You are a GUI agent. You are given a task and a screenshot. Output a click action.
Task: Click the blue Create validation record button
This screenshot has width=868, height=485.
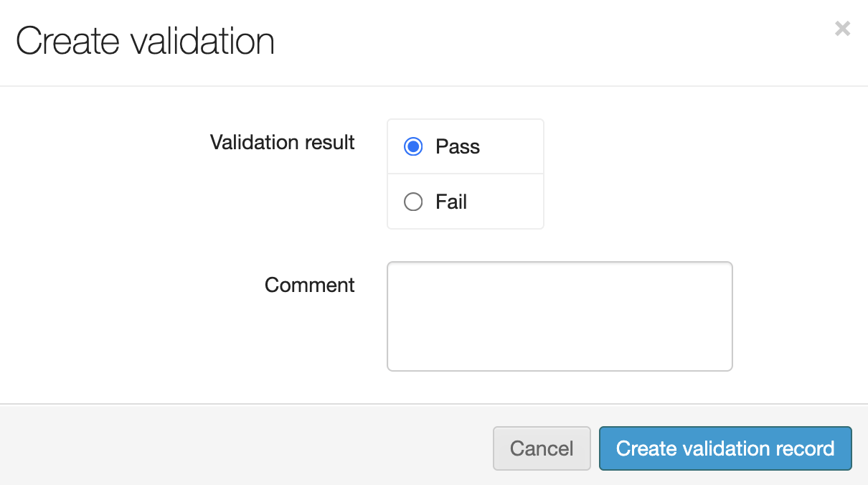(725, 449)
